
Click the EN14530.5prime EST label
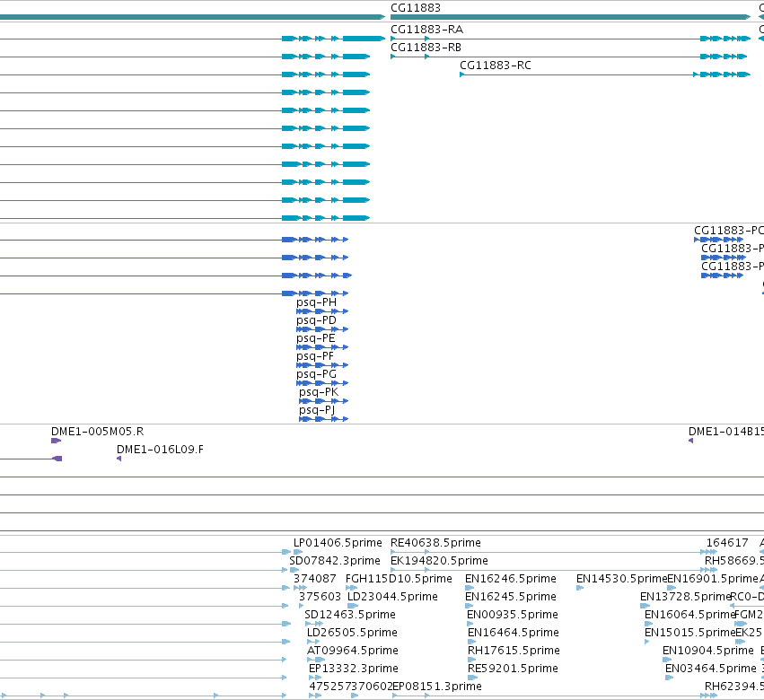622,579
